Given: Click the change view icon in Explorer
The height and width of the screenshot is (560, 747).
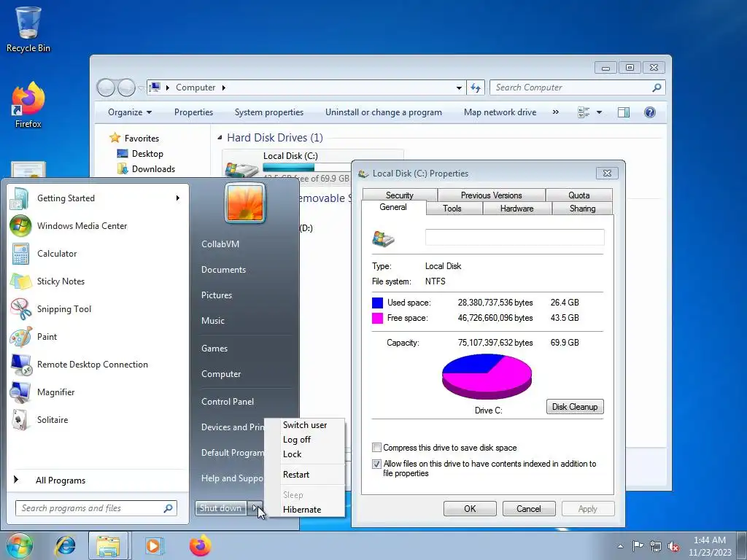Looking at the screenshot, I should click(x=584, y=112).
